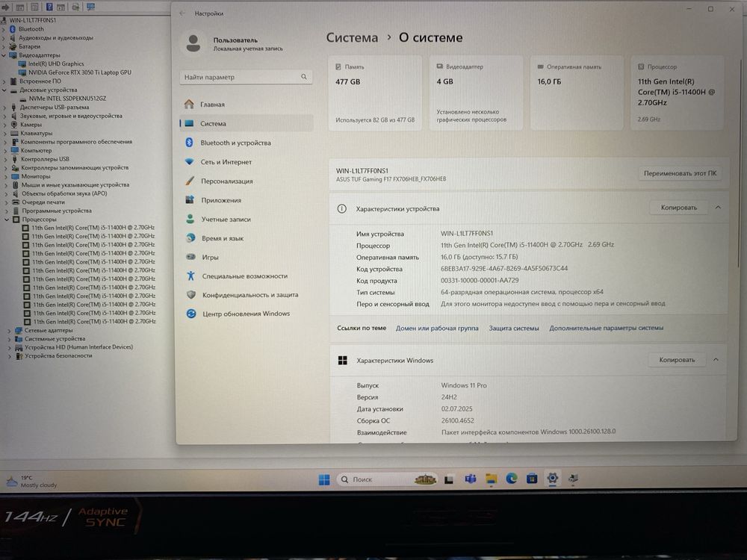The image size is (747, 560).
Task: Click the user avatar picture in Settings
Action: click(x=193, y=43)
